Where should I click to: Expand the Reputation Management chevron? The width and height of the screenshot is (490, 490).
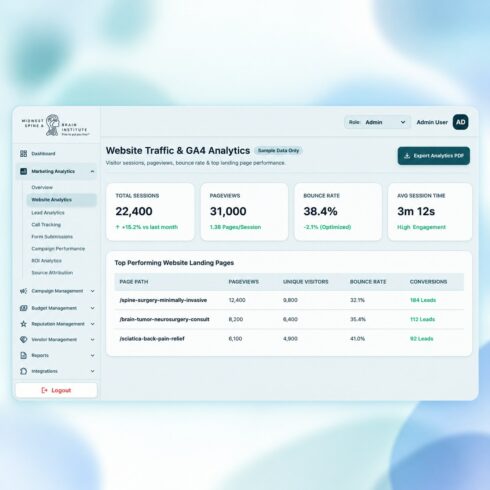click(x=92, y=324)
